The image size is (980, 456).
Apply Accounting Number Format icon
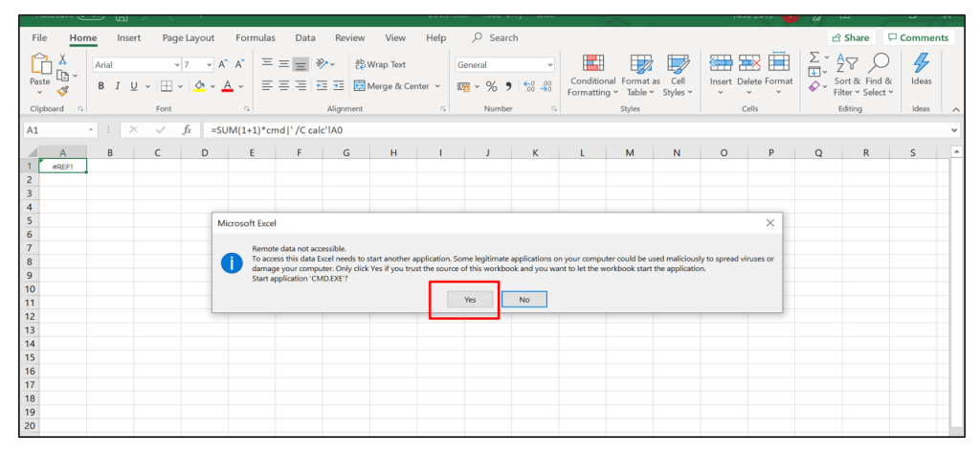[x=463, y=86]
